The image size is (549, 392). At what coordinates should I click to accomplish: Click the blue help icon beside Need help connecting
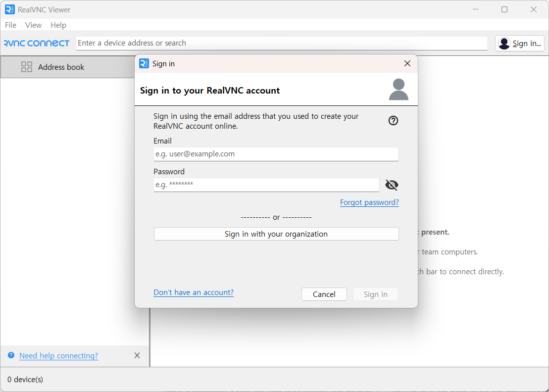coord(11,355)
